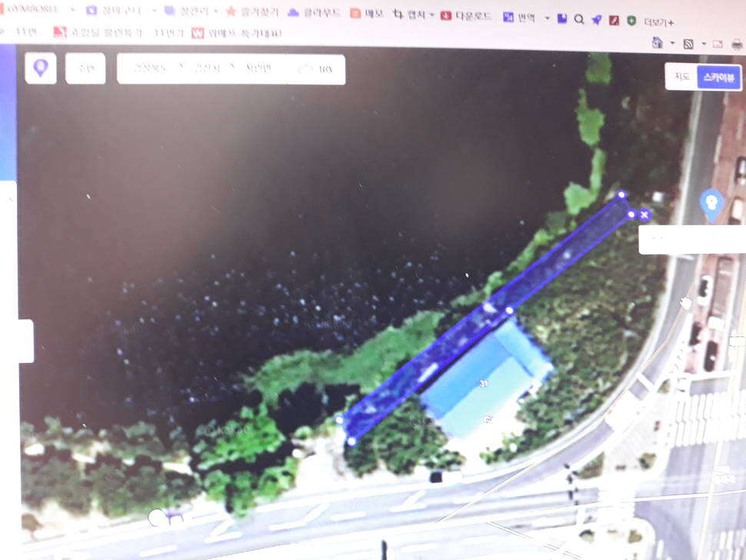The image size is (746, 560).
Task: Expand the 번역 translate dropdown arrow
Action: (547, 18)
